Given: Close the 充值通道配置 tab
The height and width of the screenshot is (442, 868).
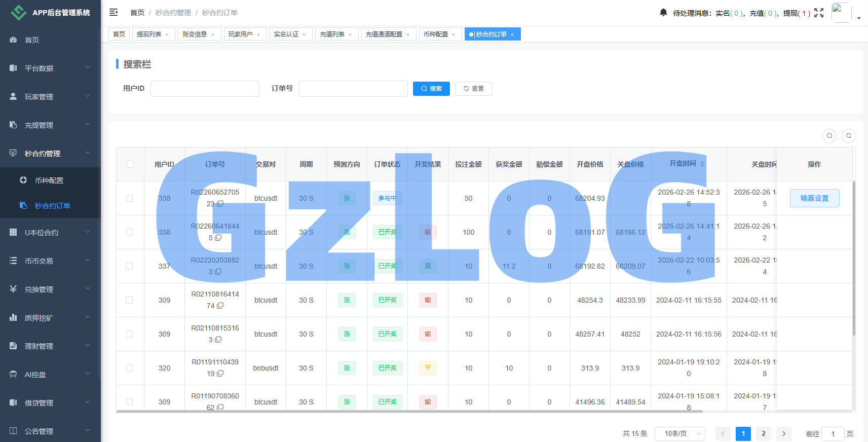Looking at the screenshot, I should click(x=408, y=34).
